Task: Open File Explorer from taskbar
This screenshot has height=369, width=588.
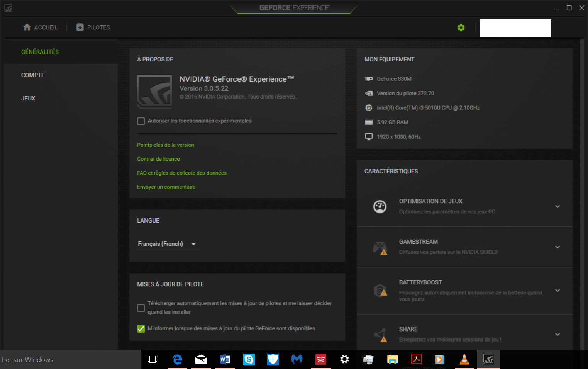Action: [392, 359]
